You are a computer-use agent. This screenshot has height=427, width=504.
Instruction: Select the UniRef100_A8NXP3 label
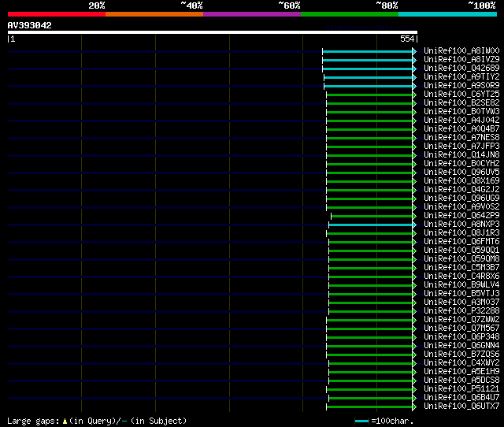coord(461,225)
